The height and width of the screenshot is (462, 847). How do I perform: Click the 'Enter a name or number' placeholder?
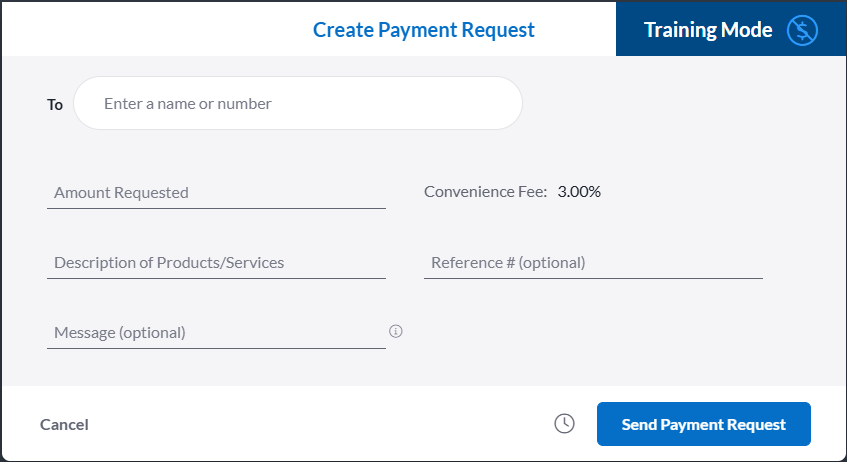click(x=188, y=103)
